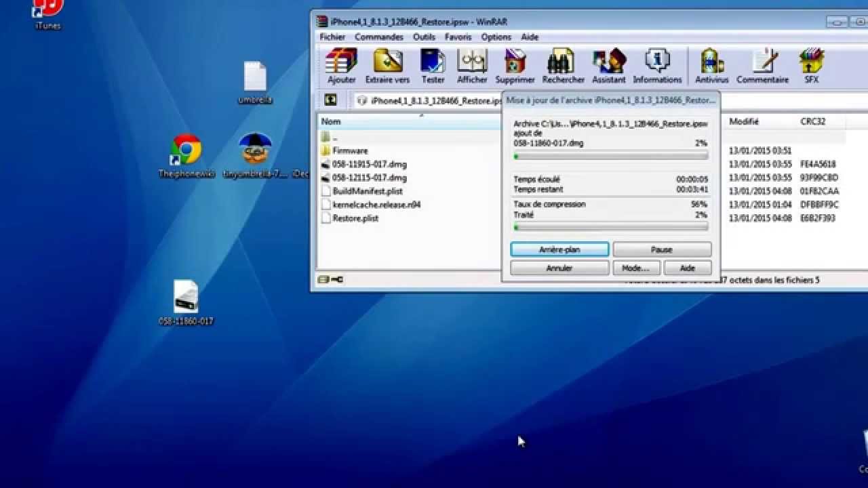Click the Supprimer toolbar icon
The width and height of the screenshot is (868, 488).
515,66
